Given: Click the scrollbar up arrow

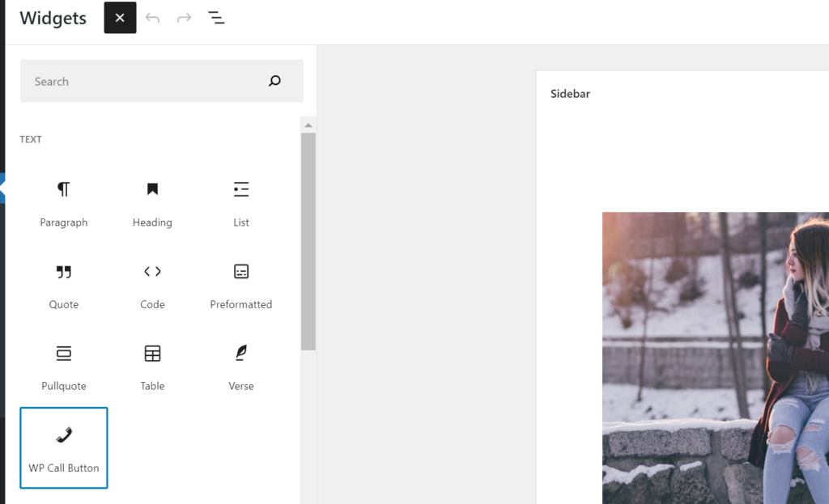Looking at the screenshot, I should click(x=308, y=125).
